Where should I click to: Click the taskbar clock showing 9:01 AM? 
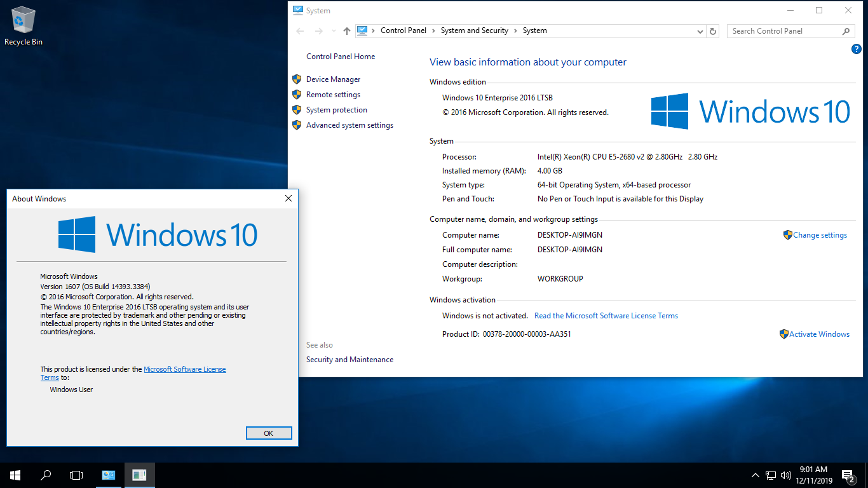[x=813, y=475]
